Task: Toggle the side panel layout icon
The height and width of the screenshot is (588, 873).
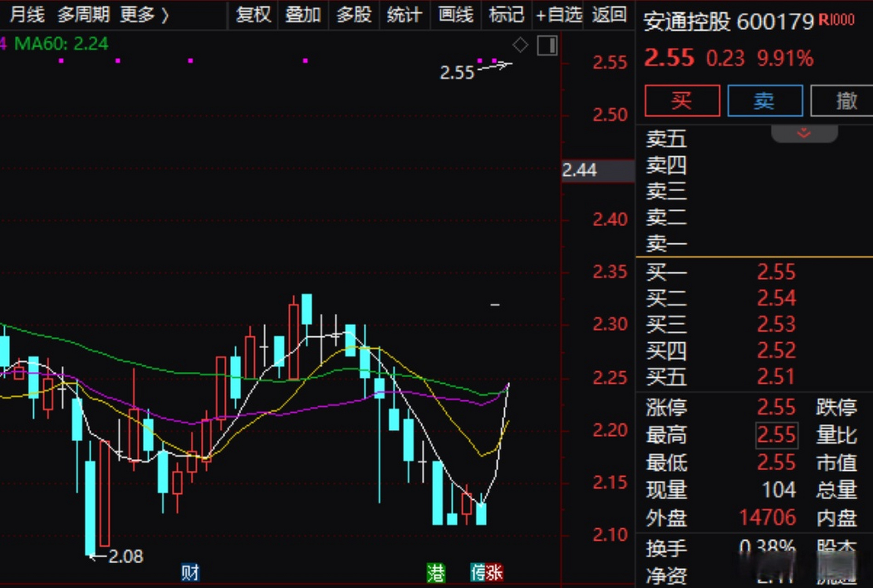Action: coord(547,45)
